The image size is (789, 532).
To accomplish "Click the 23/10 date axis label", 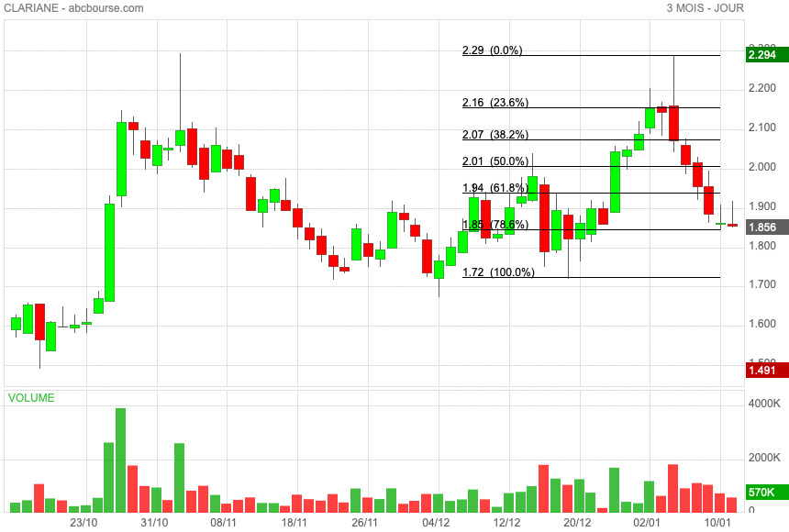I will tap(83, 523).
